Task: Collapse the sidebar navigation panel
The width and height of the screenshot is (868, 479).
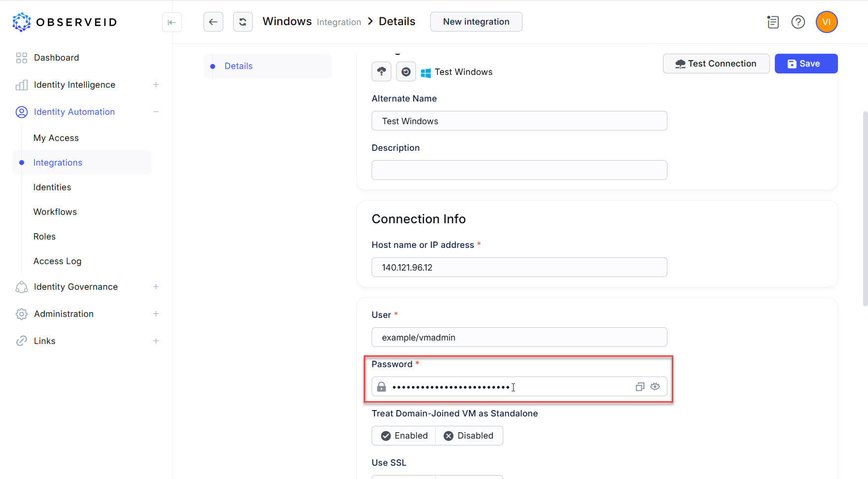Action: click(172, 22)
